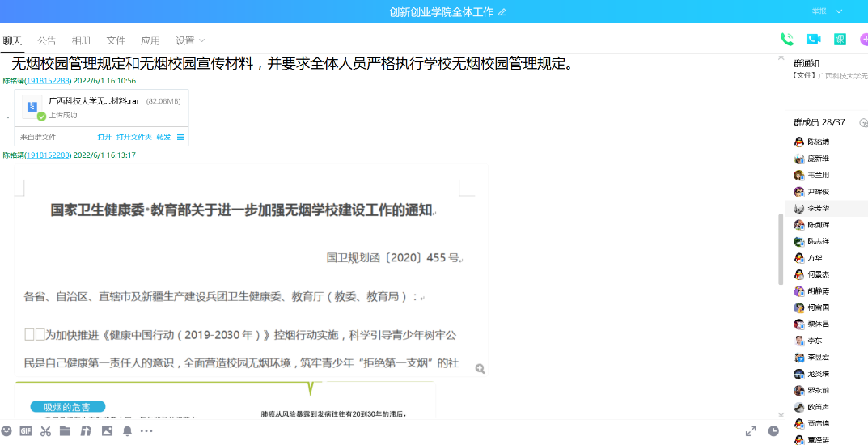Click 打开文件夹 link on file card

(133, 138)
